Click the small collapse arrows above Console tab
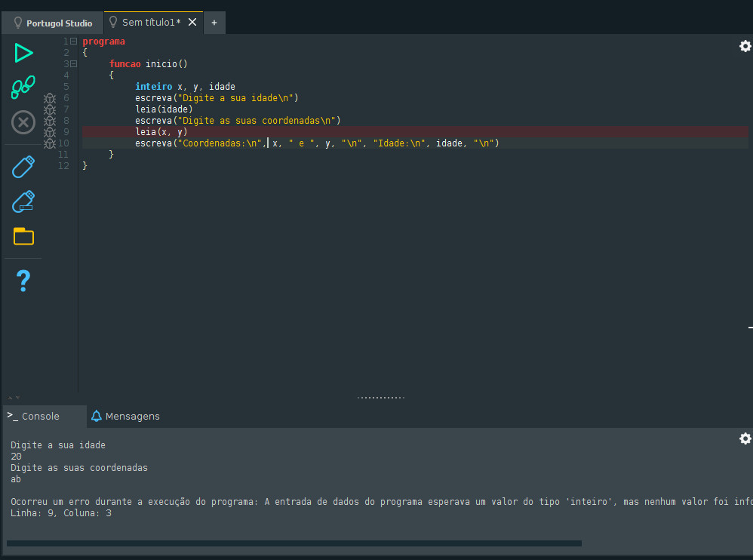The width and height of the screenshot is (753, 560). click(x=14, y=398)
